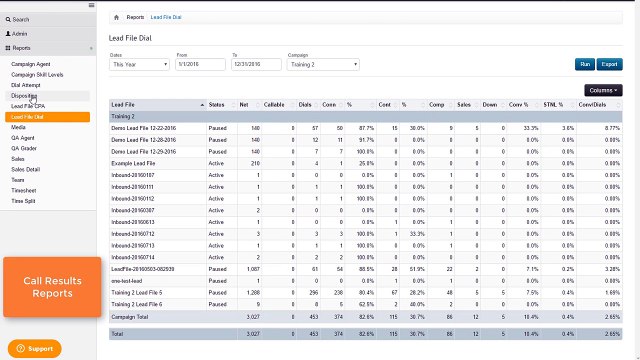Sort by the Down column header
The height and width of the screenshot is (360, 640).
click(493, 105)
